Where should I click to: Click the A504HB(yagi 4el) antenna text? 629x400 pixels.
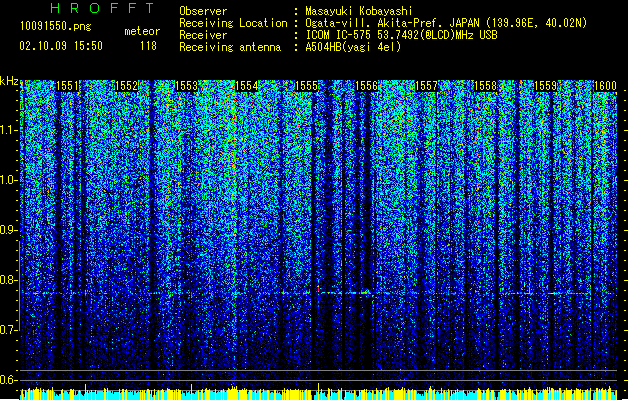point(353,47)
